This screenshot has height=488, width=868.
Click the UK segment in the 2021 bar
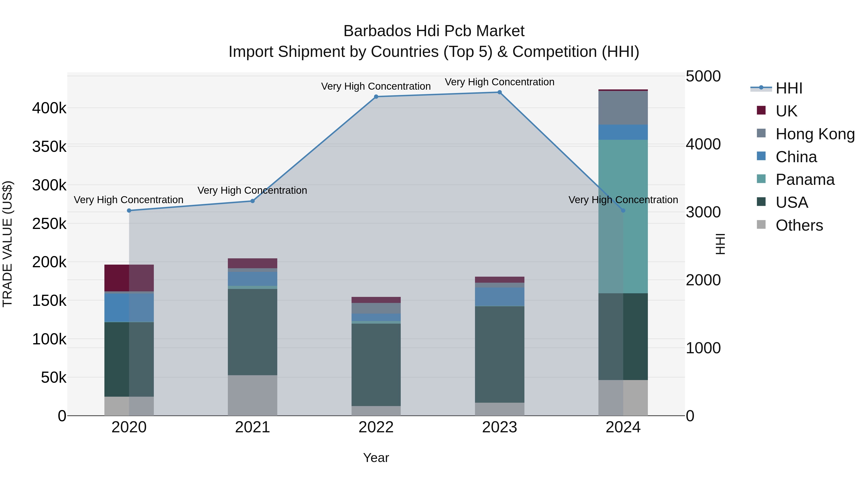coord(253,263)
